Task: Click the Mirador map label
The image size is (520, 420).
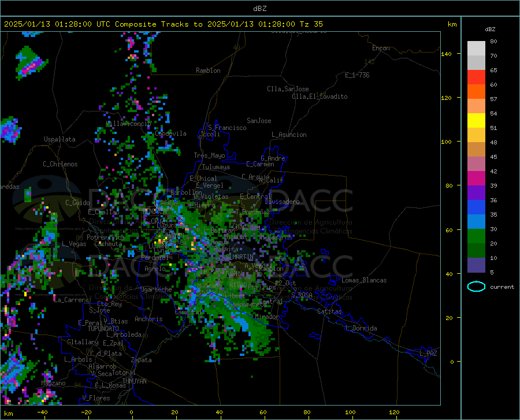Action: [267, 317]
